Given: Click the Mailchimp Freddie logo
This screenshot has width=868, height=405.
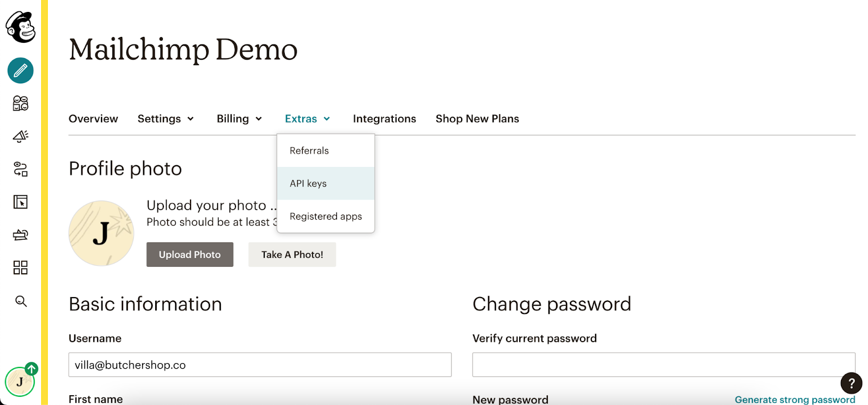Looking at the screenshot, I should click(21, 27).
